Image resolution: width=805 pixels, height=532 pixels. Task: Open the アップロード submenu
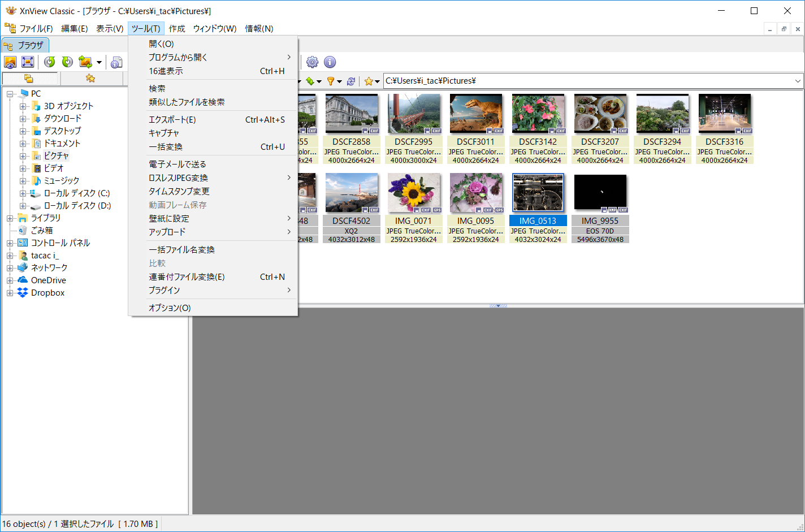coord(213,232)
